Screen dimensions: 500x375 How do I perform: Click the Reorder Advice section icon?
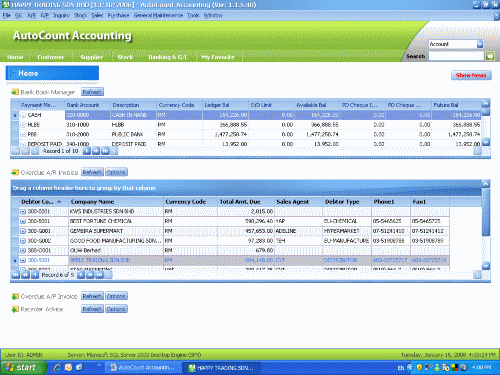pyautogui.click(x=15, y=309)
